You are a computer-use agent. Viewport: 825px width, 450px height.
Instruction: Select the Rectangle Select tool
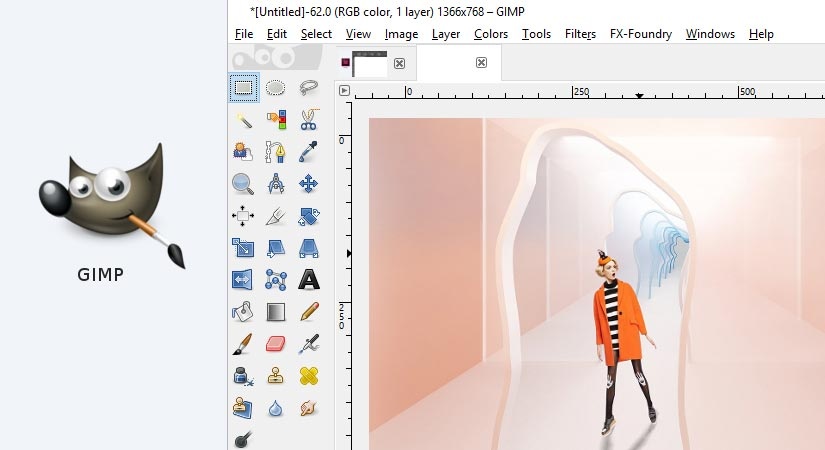click(x=244, y=87)
